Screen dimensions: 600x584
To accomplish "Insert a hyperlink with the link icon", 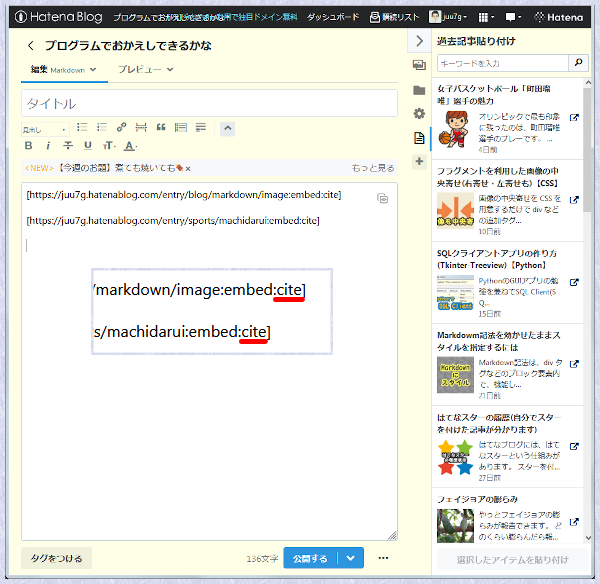I will coord(121,127).
